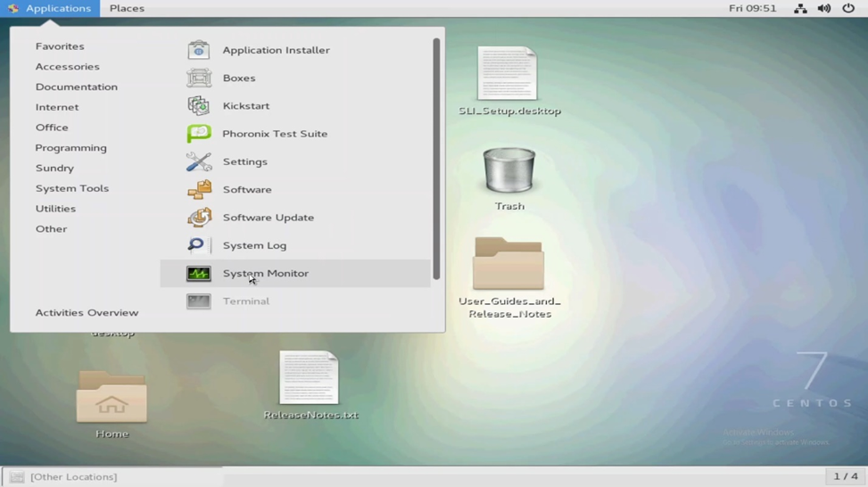Choose the System Tools category
The image size is (868, 487).
pyautogui.click(x=72, y=188)
